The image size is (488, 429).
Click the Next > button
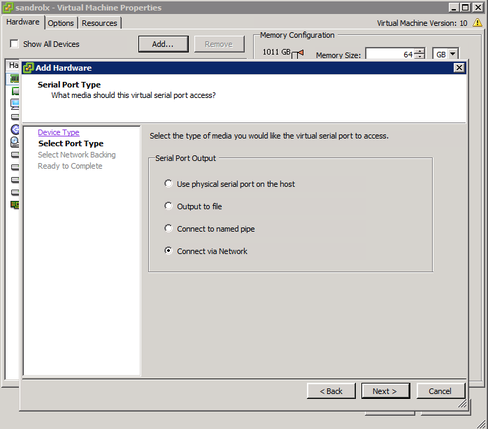click(x=385, y=391)
